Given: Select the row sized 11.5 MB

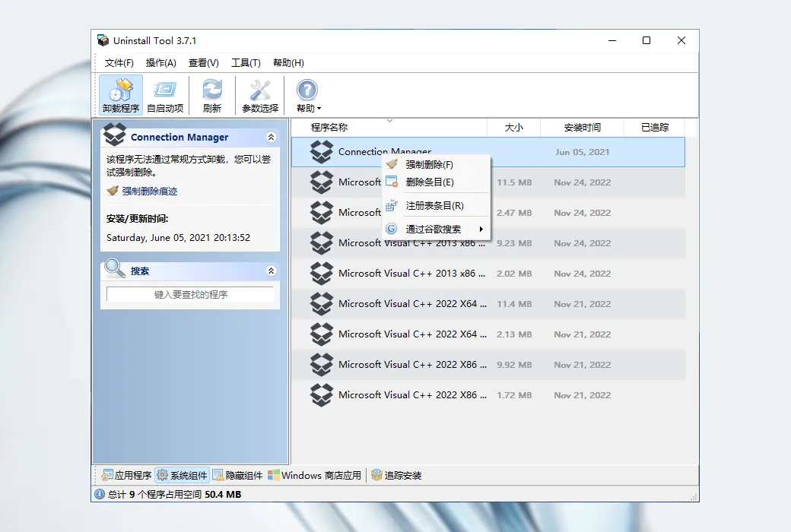Looking at the screenshot, I should tap(488, 182).
